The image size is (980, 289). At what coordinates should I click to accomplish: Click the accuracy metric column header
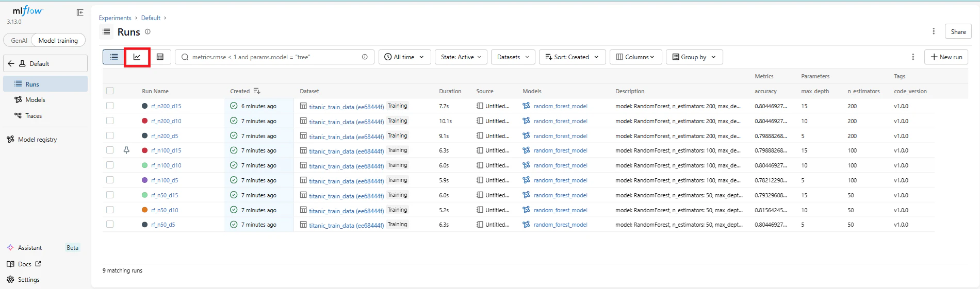click(x=765, y=91)
